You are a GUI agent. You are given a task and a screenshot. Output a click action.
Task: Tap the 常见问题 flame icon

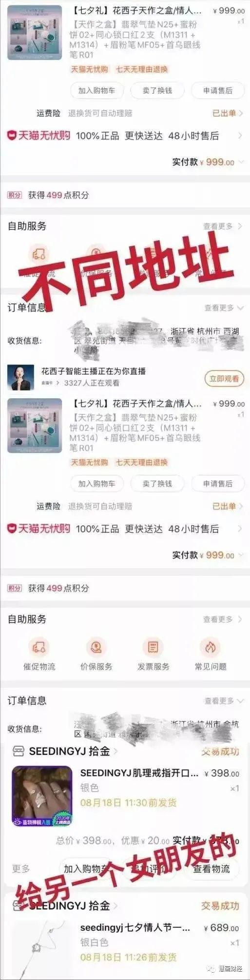pyautogui.click(x=210, y=647)
